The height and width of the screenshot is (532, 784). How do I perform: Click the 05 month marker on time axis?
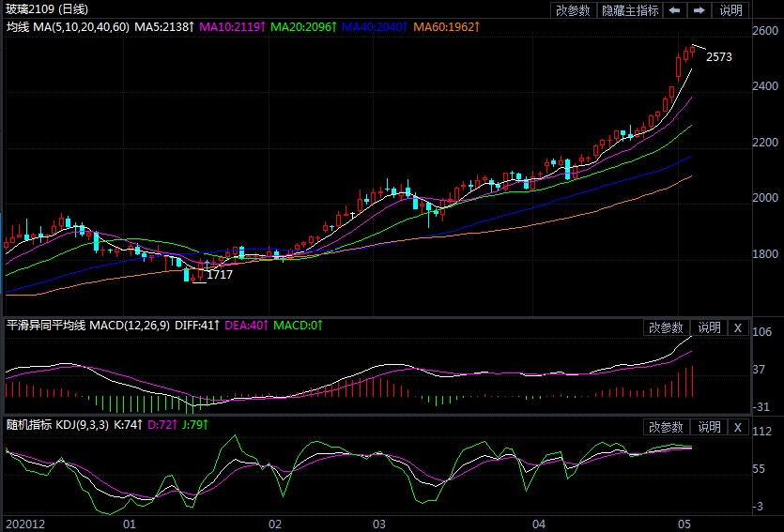(684, 523)
